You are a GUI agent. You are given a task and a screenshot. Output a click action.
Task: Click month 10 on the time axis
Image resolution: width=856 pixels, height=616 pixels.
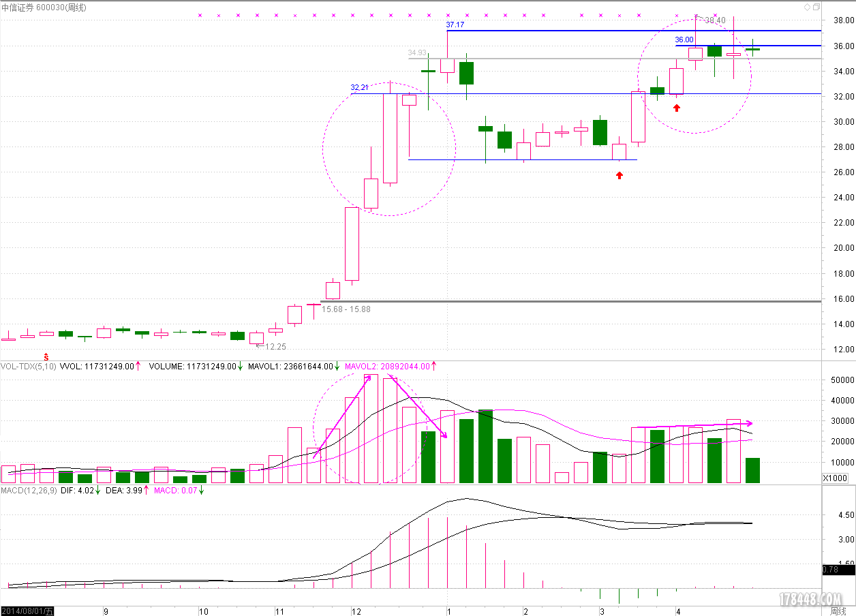203,611
